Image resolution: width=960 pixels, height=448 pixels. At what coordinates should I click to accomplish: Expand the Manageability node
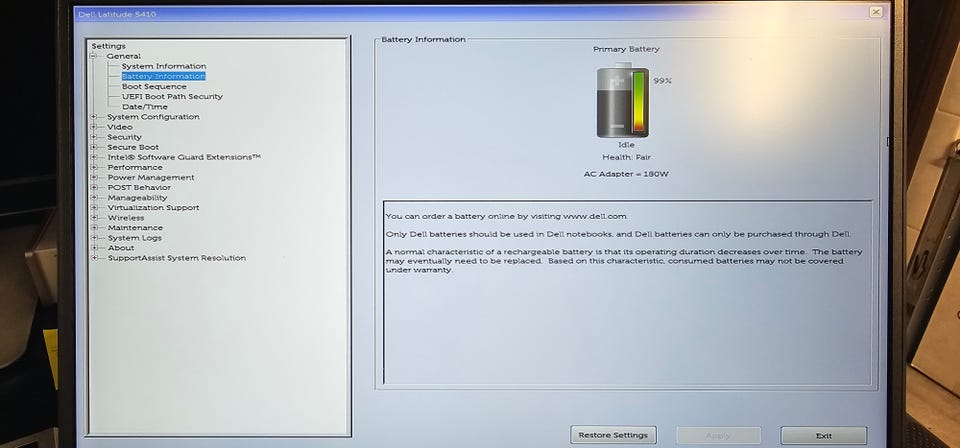tap(94, 198)
